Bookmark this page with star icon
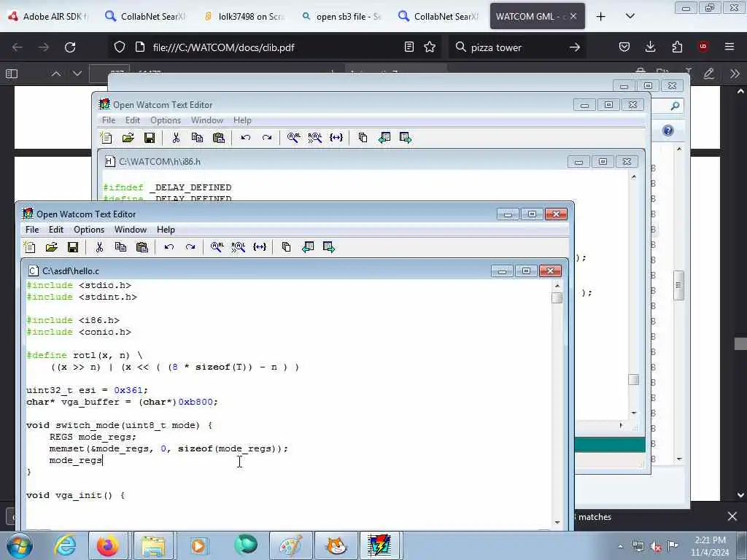The width and height of the screenshot is (747, 560). [x=430, y=47]
